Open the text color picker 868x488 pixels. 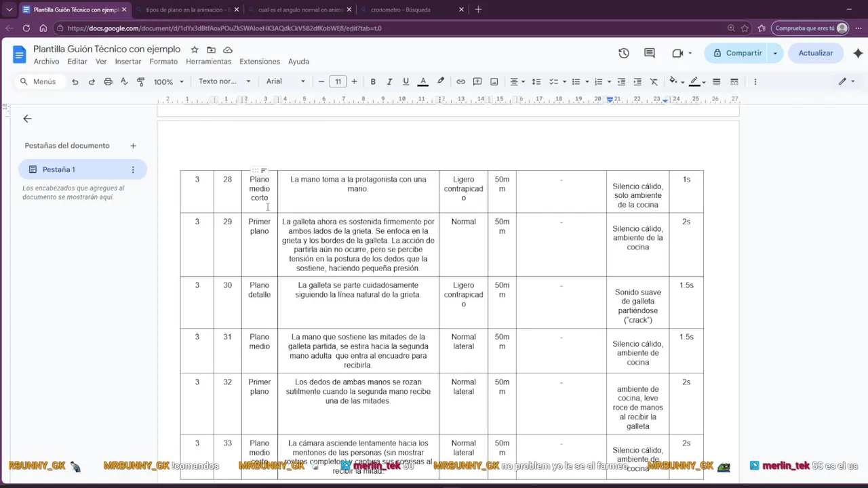coord(422,81)
